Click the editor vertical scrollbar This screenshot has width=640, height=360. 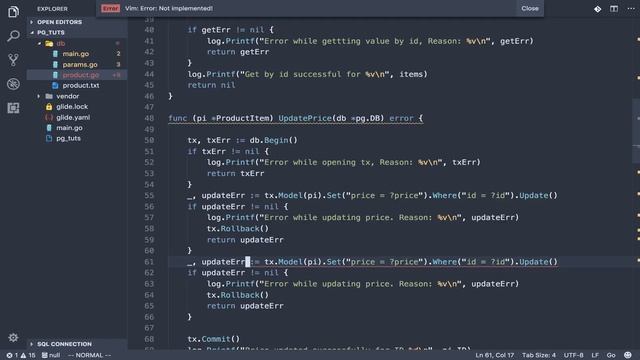click(636, 131)
